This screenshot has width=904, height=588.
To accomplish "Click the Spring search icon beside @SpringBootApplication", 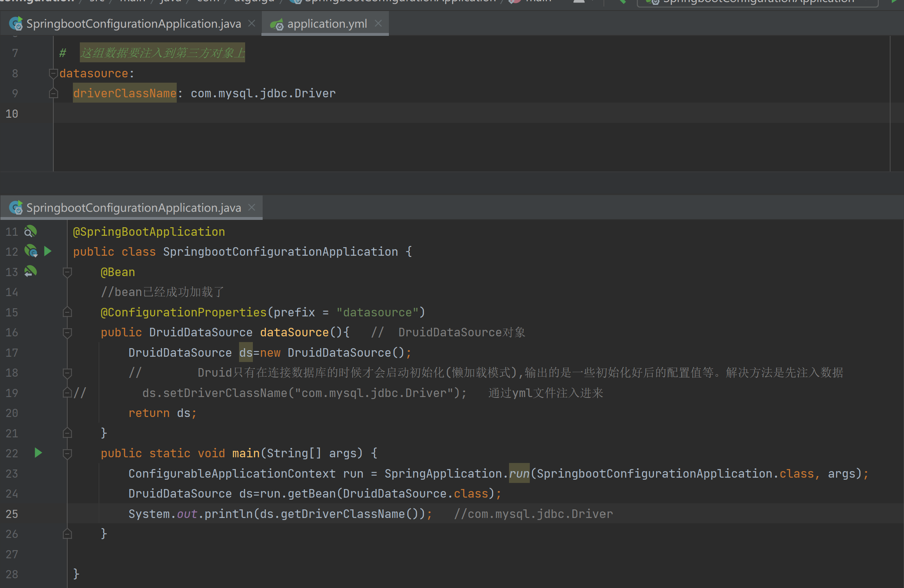I will (30, 231).
